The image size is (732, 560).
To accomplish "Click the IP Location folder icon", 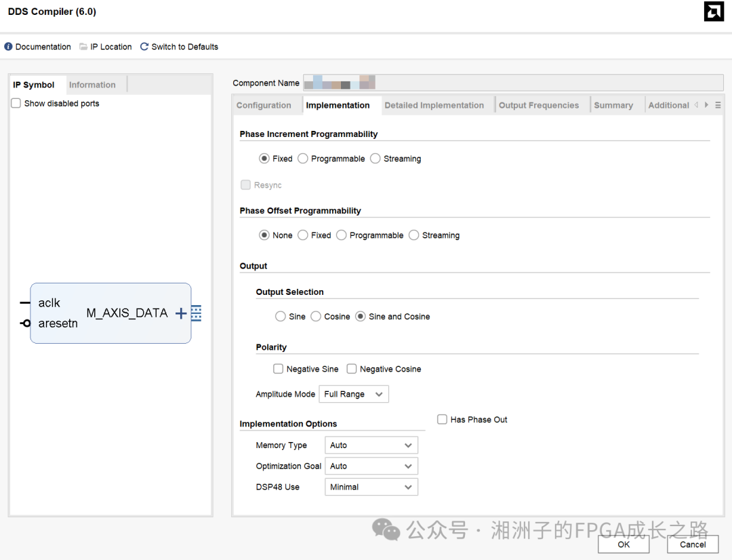I will coord(83,47).
